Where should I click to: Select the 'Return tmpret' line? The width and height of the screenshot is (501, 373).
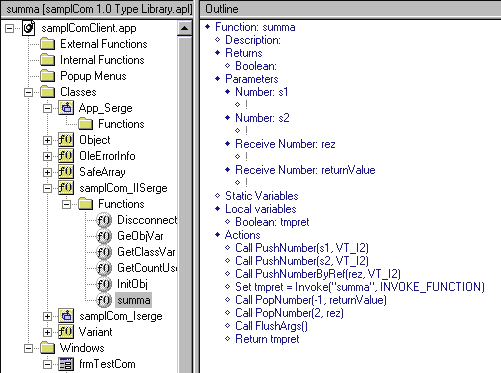tap(267, 339)
